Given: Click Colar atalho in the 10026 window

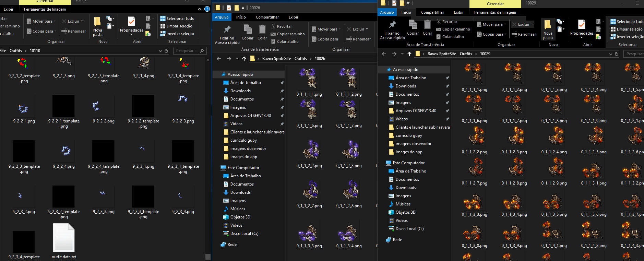Looking at the screenshot, I should click(285, 41).
